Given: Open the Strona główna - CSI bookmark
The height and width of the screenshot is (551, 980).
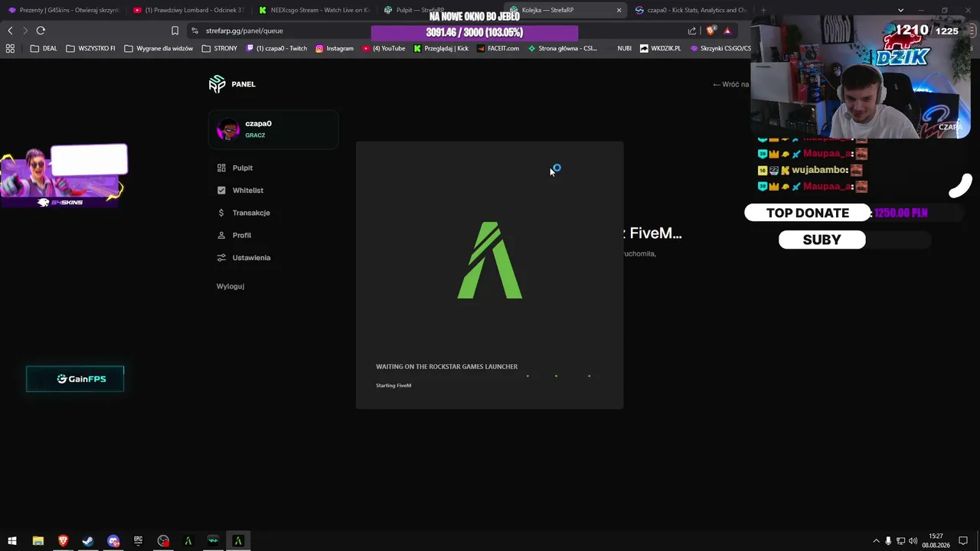Looking at the screenshot, I should click(x=563, y=48).
